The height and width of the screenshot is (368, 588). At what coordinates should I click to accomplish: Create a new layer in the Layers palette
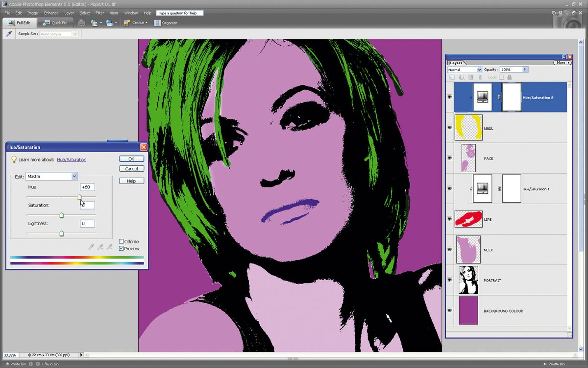(451, 77)
